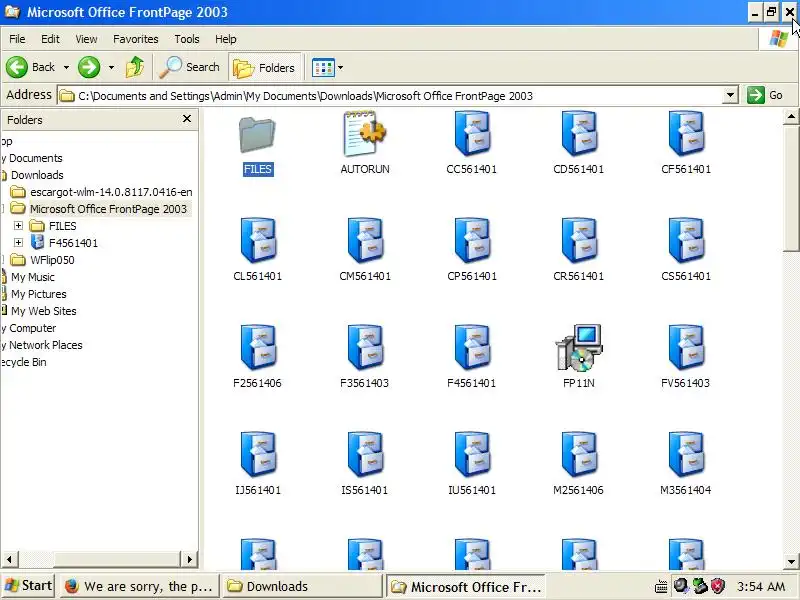Click the green Forward arrow
This screenshot has height=600, width=800.
[x=89, y=67]
